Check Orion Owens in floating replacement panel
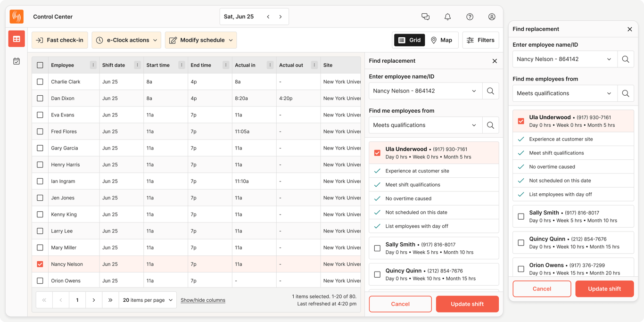The width and height of the screenshot is (644, 322). pyautogui.click(x=521, y=269)
